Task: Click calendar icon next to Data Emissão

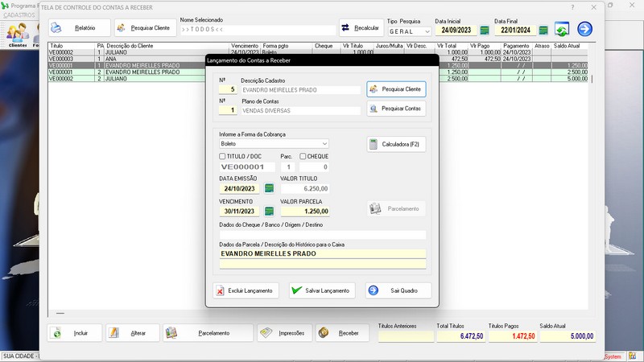Action: click(269, 188)
